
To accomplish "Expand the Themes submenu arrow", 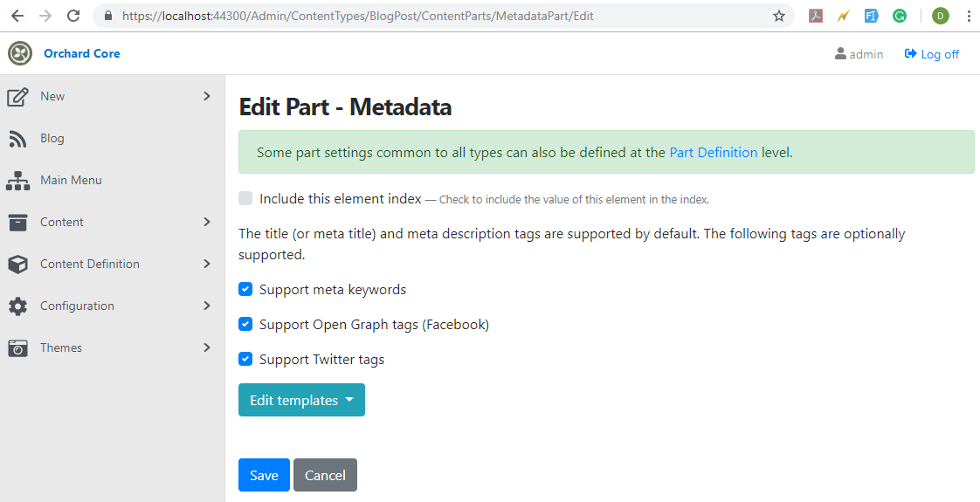I will point(207,347).
